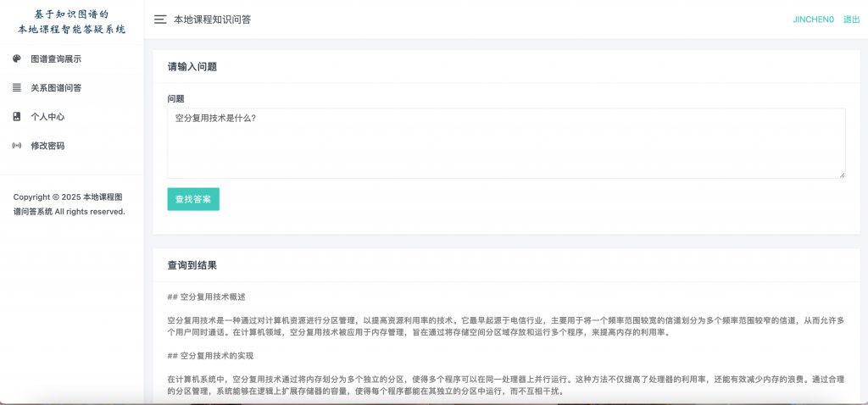This screenshot has height=405, width=868.
Task: Click the paragraph starting 在计算机系统中
Action: click(506, 385)
